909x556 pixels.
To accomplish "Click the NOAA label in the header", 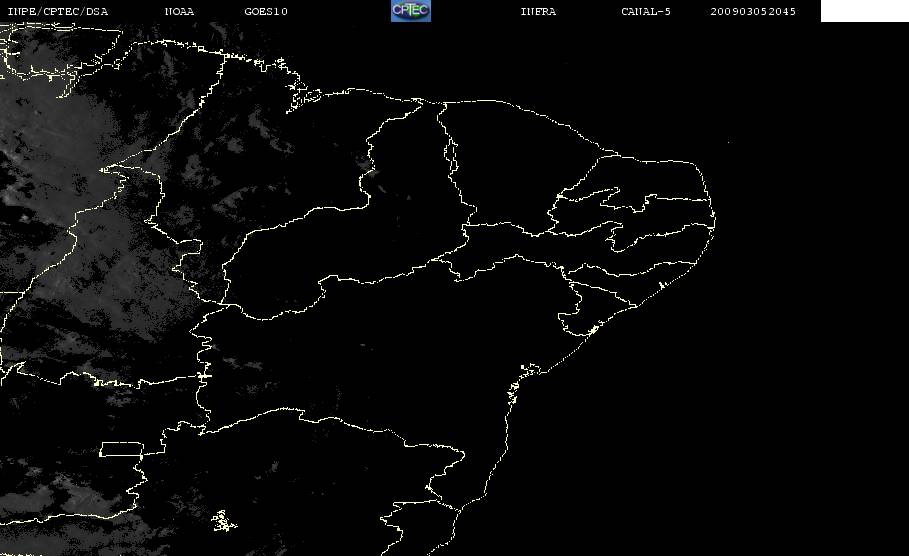I will 179,11.
